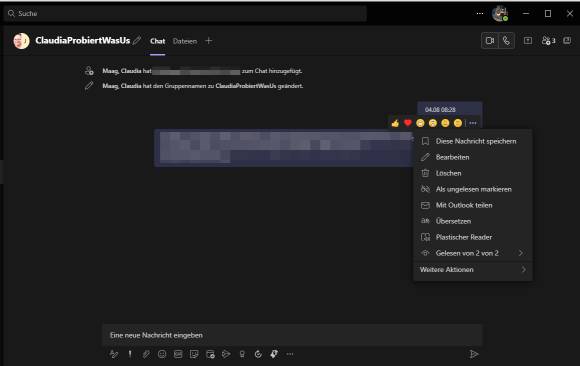Open the profile avatar menu
580x366 pixels.
[x=500, y=14]
